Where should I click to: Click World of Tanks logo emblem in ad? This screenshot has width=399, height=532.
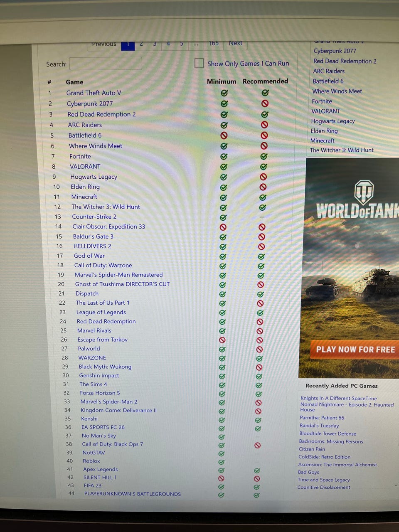click(x=364, y=192)
